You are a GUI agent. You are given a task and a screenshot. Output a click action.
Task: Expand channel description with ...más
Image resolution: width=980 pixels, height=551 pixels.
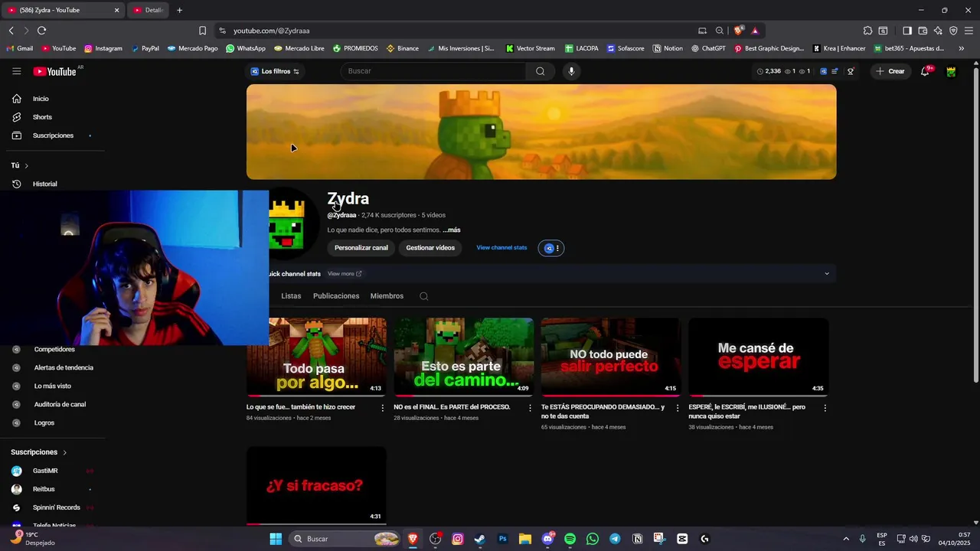click(452, 230)
